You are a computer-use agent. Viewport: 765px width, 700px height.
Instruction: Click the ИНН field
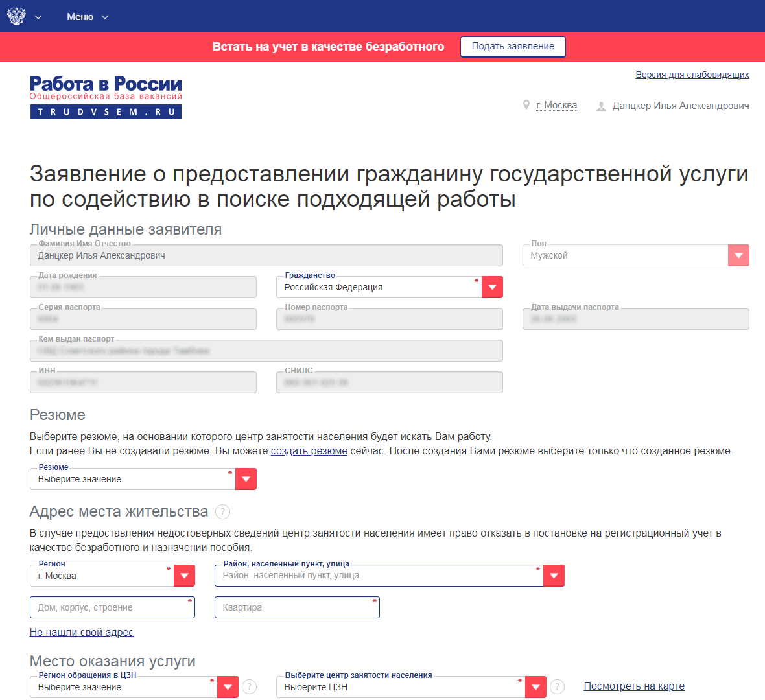(143, 382)
